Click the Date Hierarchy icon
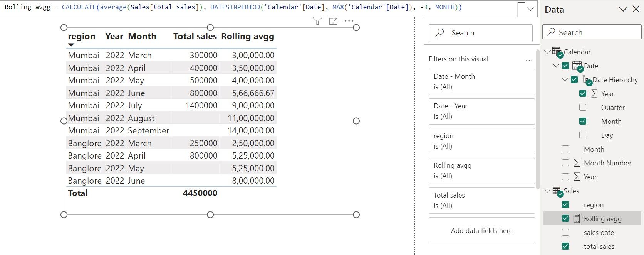This screenshot has height=255, width=644. tap(587, 80)
